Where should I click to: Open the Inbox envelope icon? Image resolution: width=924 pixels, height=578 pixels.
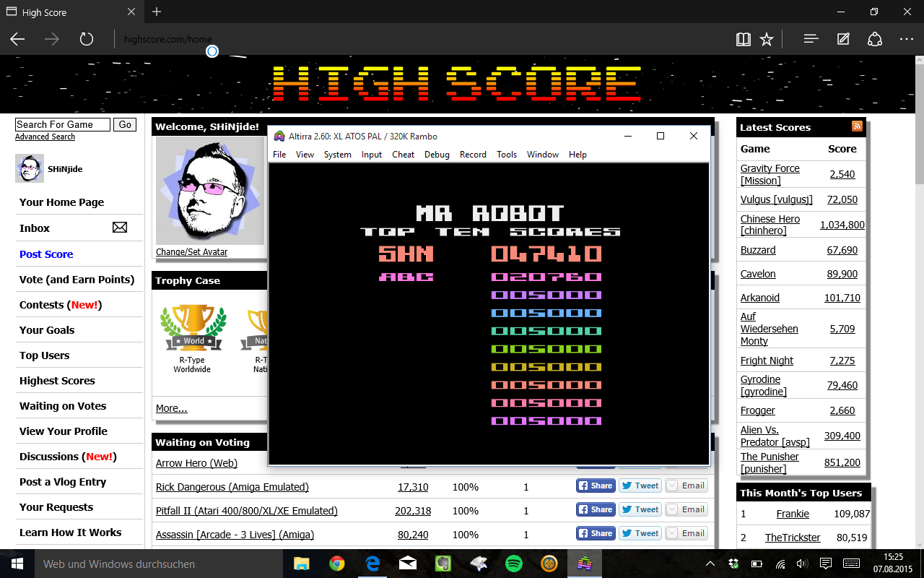120,228
